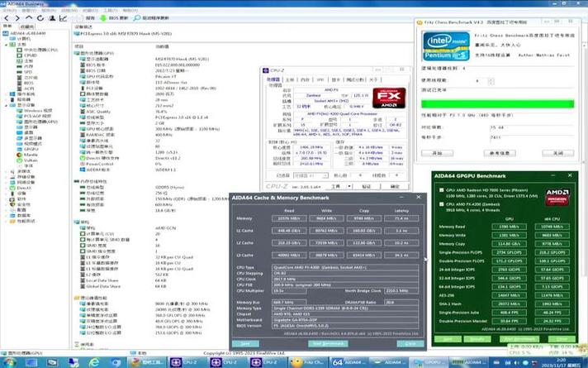
Task: Open Internet Explorer from the taskbar
Action: click(93, 362)
